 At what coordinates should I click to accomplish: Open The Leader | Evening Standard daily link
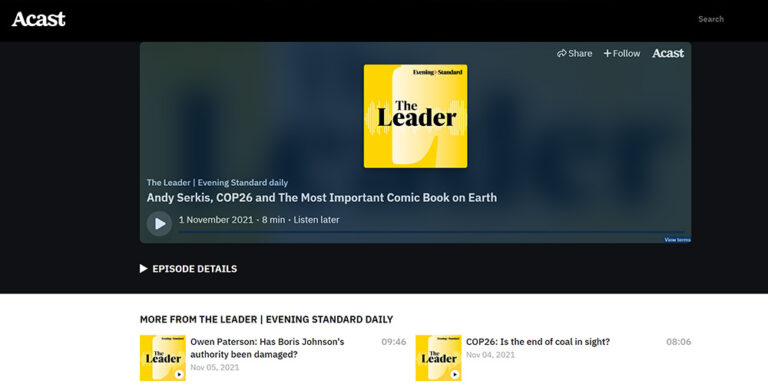point(217,183)
